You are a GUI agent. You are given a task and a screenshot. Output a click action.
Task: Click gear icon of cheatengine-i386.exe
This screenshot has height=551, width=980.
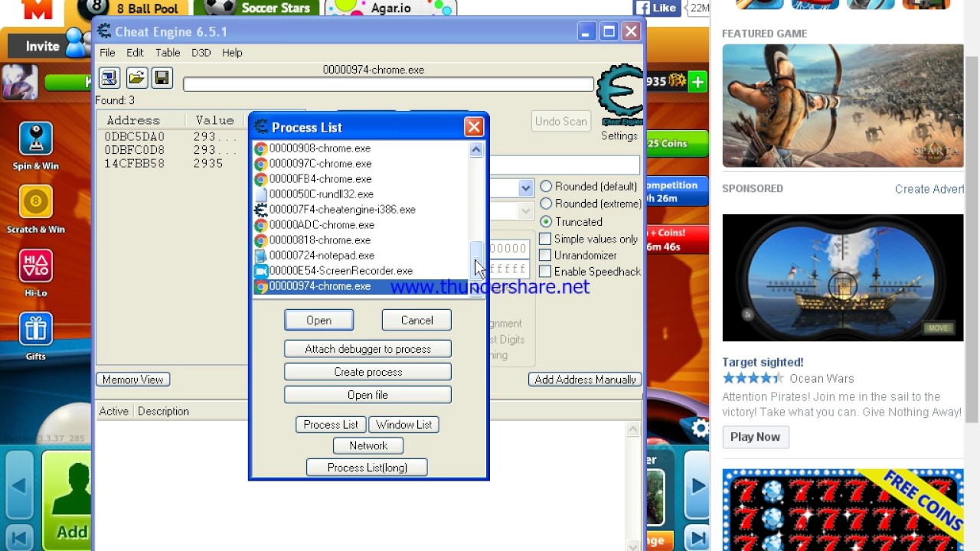(x=261, y=210)
